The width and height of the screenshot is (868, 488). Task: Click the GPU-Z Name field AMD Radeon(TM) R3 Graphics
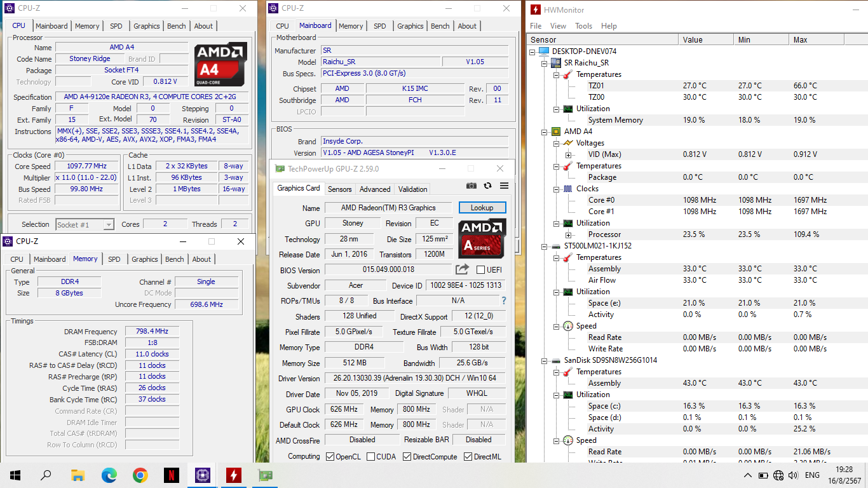388,208
